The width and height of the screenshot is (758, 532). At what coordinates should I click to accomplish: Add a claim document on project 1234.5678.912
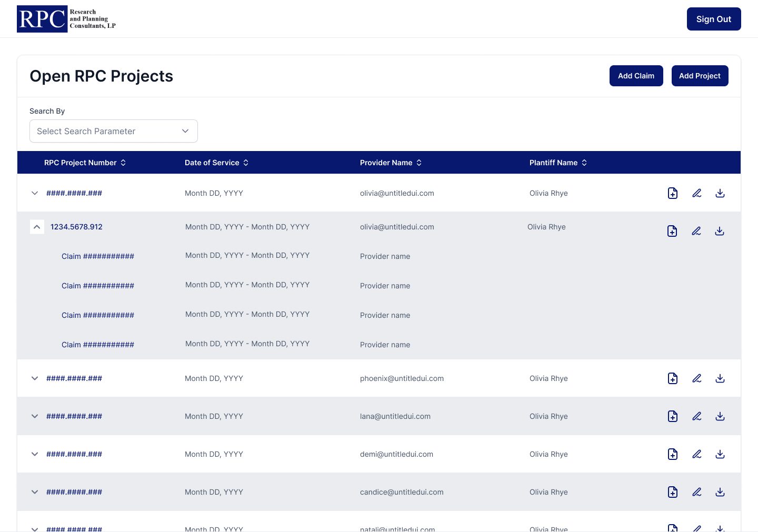(x=672, y=231)
